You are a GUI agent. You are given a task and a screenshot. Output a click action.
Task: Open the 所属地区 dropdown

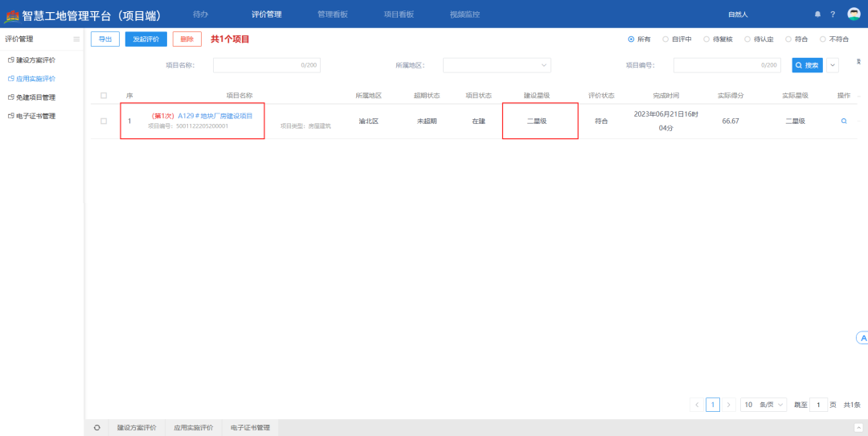[x=497, y=65]
